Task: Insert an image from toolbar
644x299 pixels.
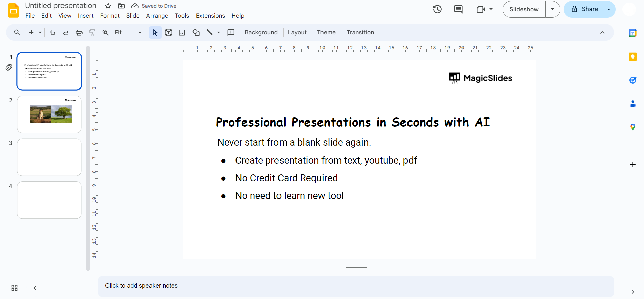Action: (x=182, y=32)
